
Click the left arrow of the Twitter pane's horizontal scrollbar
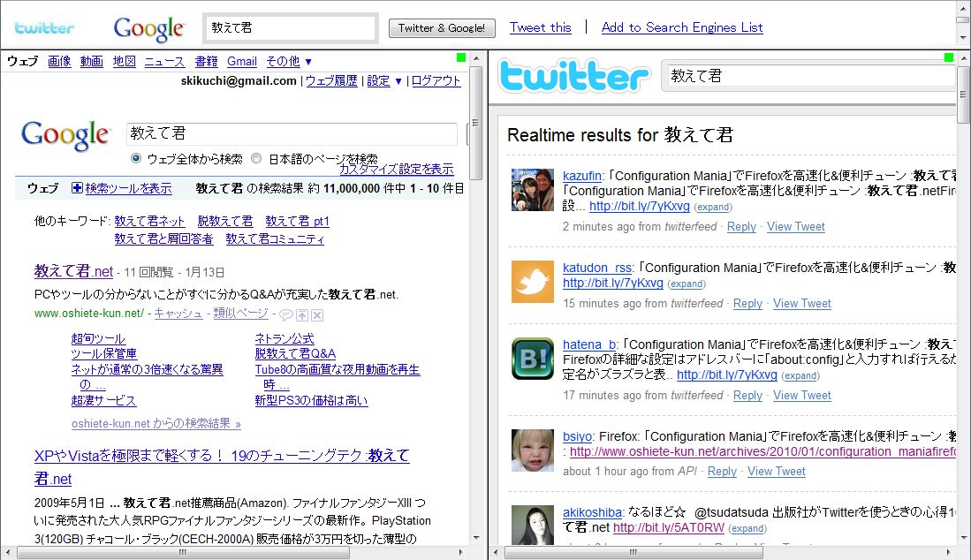496,552
